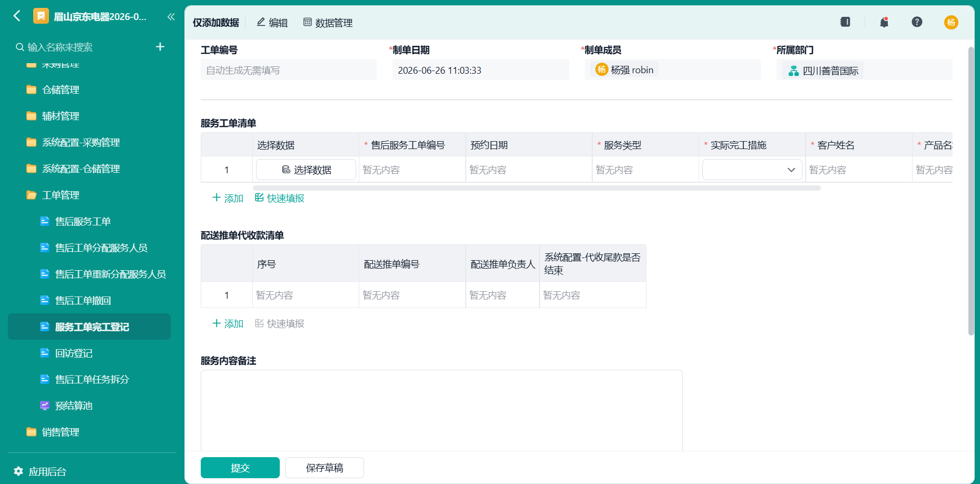The height and width of the screenshot is (484, 980).
Task: Expand the 工单管理 folder
Action: pyautogui.click(x=60, y=195)
